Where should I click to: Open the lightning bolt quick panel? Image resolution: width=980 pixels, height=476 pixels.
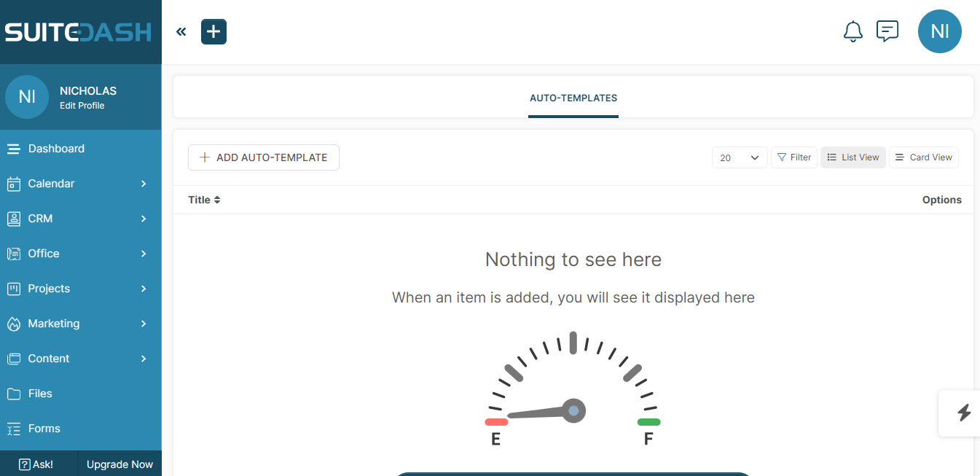[x=963, y=413]
